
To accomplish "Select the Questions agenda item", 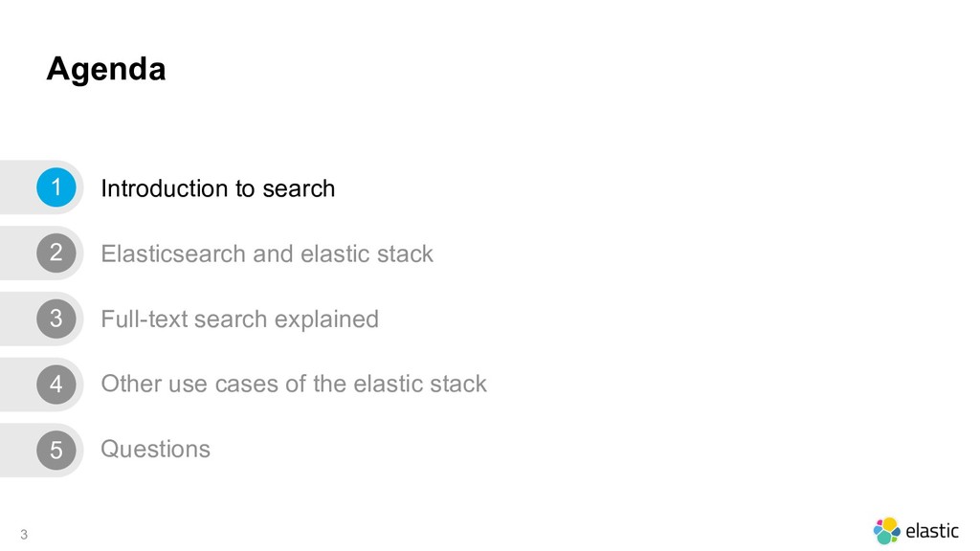I will click(x=156, y=450).
